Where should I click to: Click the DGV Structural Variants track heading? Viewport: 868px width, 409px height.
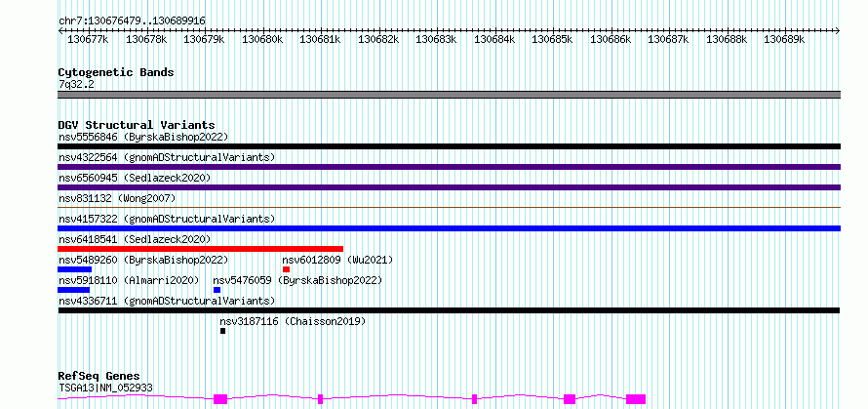coord(137,125)
